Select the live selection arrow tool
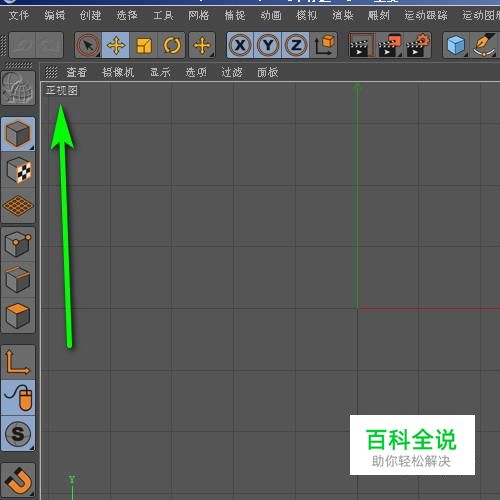Image resolution: width=500 pixels, height=500 pixels. coord(88,45)
